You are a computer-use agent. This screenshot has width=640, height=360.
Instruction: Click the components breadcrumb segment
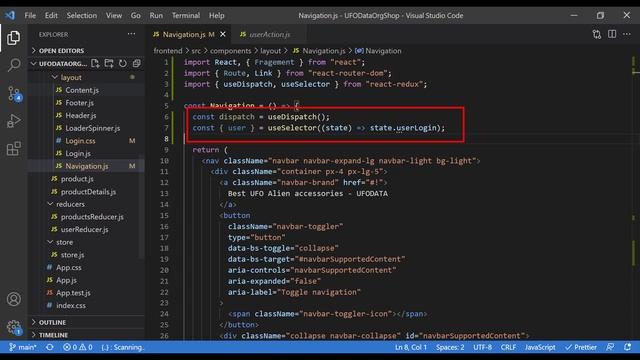point(230,51)
